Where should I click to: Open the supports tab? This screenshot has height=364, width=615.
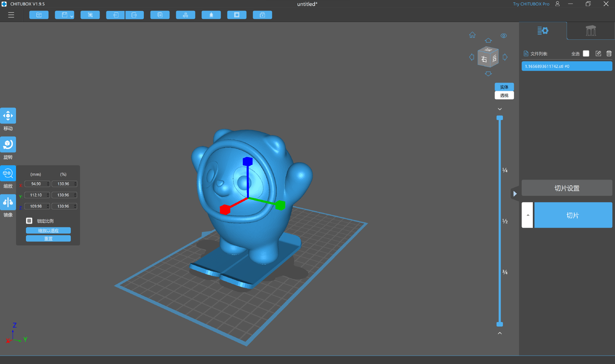pyautogui.click(x=591, y=31)
